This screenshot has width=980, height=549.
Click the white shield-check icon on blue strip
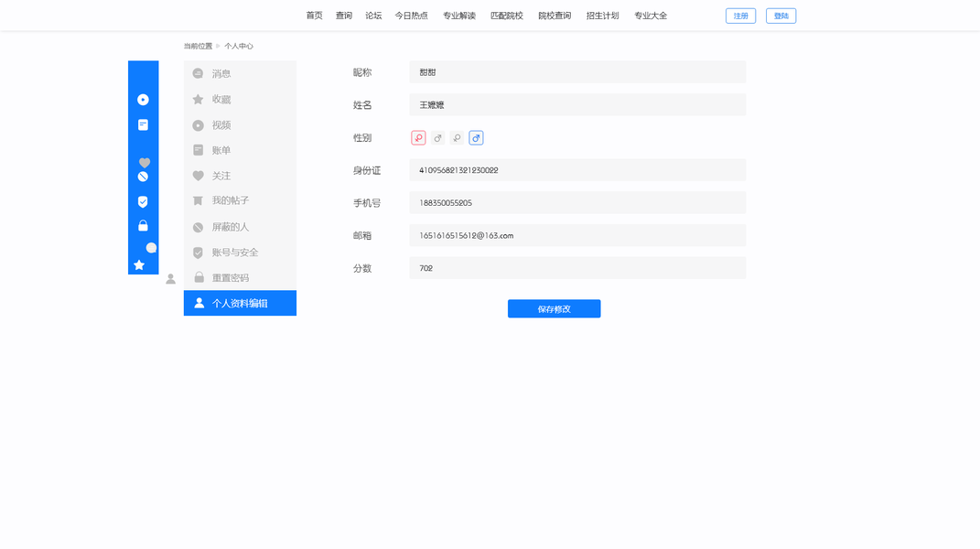(x=143, y=201)
